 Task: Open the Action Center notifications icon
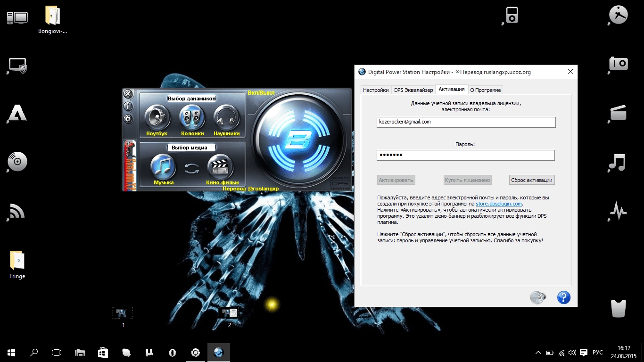click(x=584, y=353)
